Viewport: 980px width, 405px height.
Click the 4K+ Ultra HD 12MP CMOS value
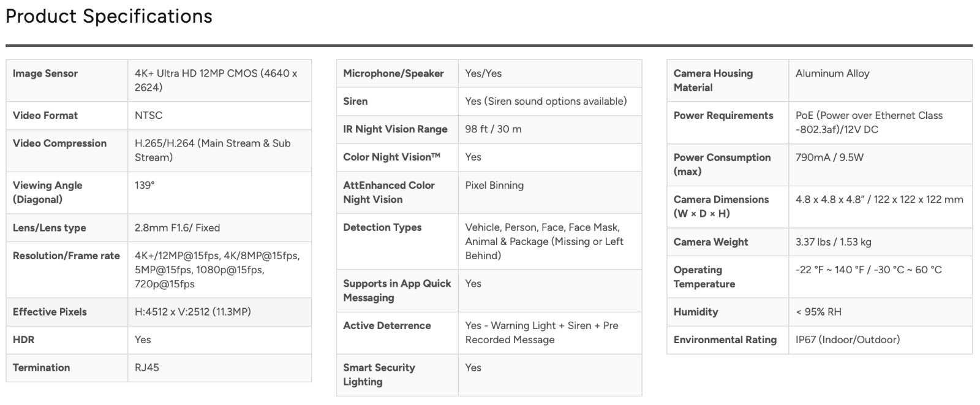coord(216,80)
